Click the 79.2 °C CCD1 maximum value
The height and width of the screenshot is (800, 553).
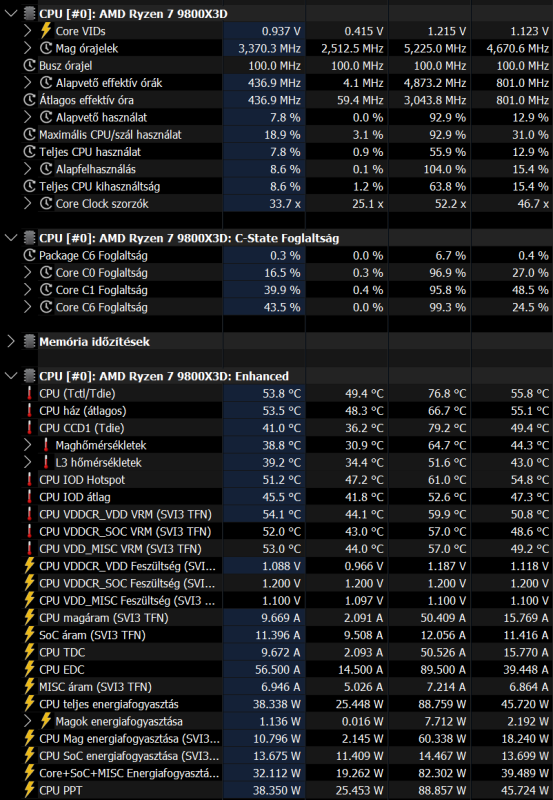pos(445,428)
